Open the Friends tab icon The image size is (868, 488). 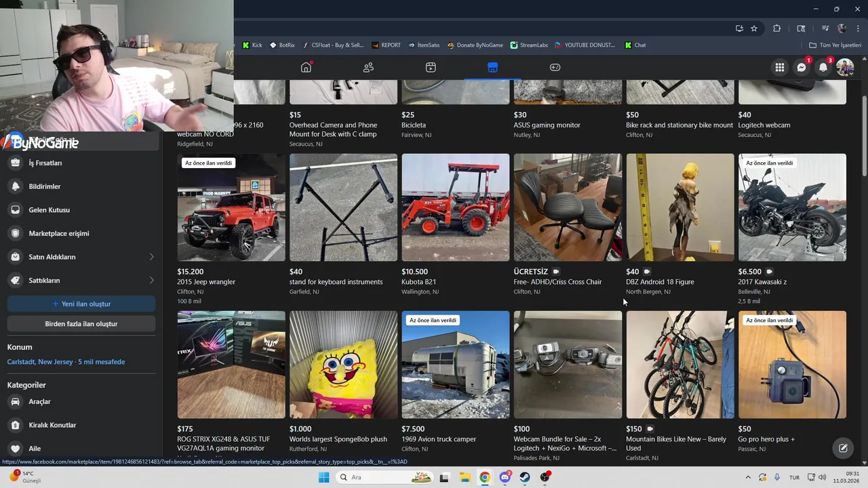point(368,67)
